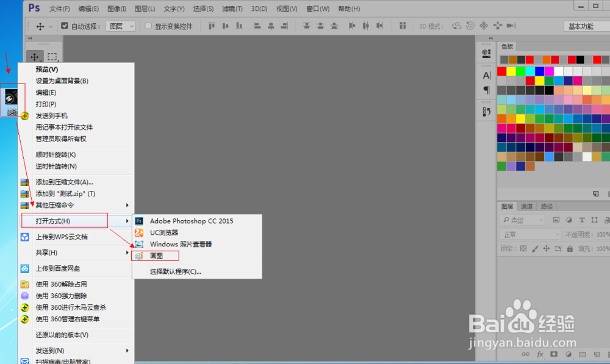Screen dimensions: 610x364
Task: Click the fx layer style icon
Action: coord(540,354)
